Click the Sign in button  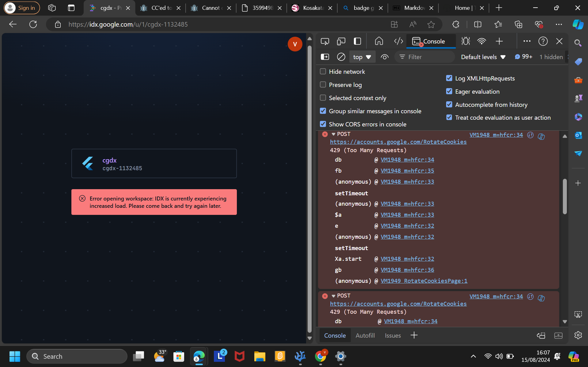point(22,8)
